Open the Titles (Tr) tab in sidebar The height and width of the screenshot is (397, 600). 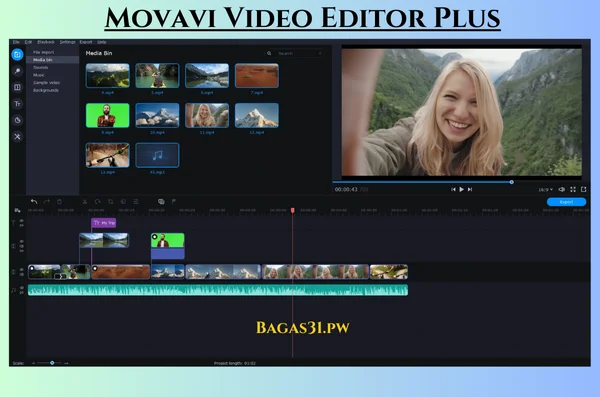(x=17, y=104)
